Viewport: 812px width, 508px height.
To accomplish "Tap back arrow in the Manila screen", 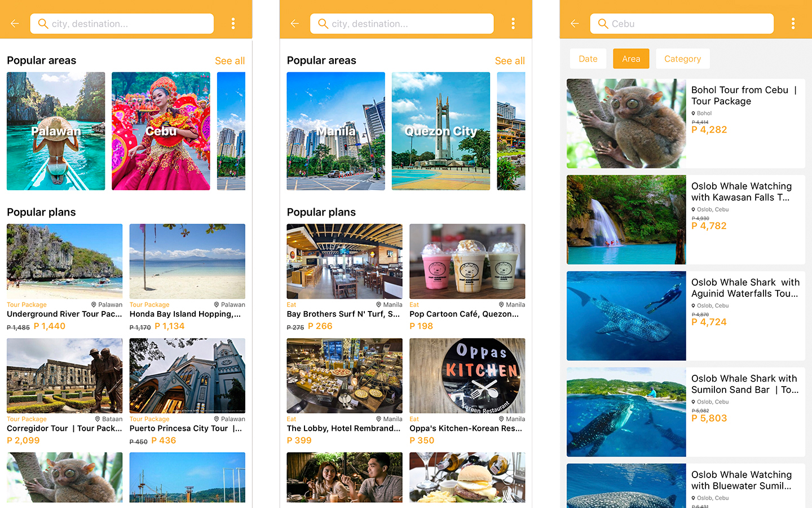I will point(294,24).
